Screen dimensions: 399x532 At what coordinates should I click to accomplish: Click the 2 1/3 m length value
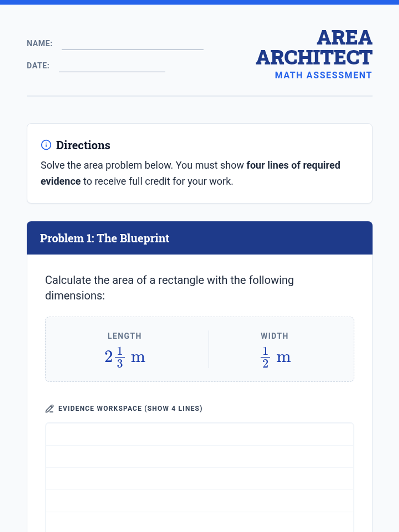[x=125, y=357]
